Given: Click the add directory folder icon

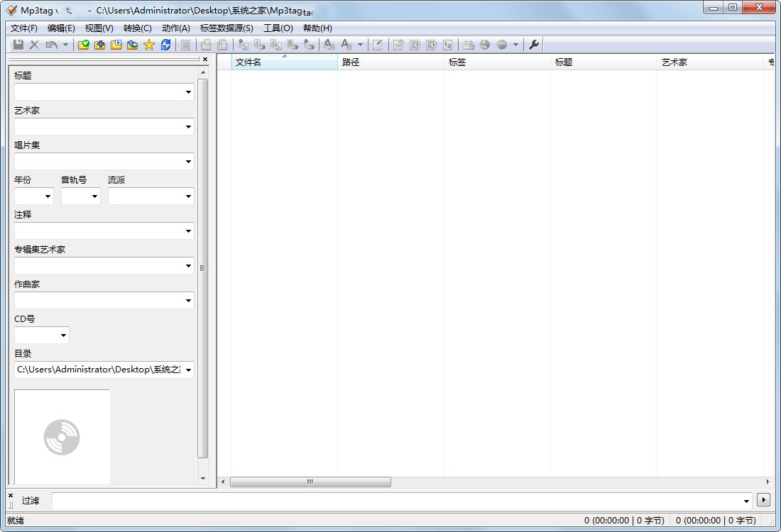Looking at the screenshot, I should (x=100, y=45).
